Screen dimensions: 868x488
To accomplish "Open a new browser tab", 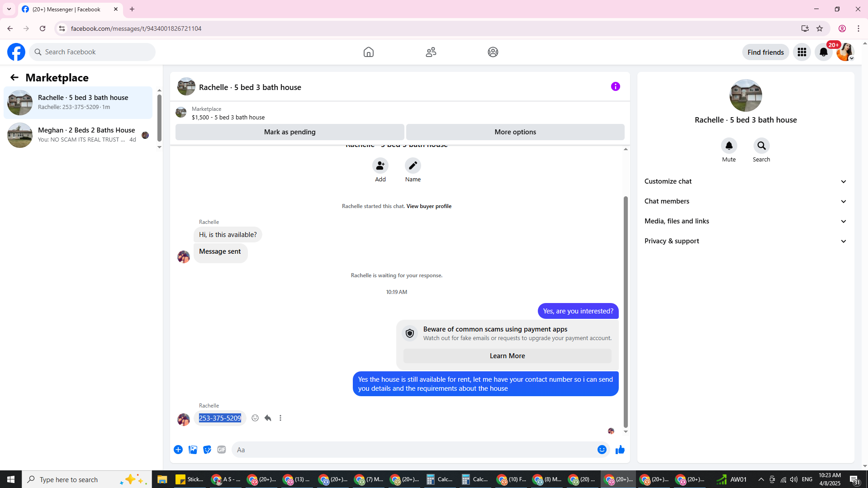I will (x=132, y=9).
